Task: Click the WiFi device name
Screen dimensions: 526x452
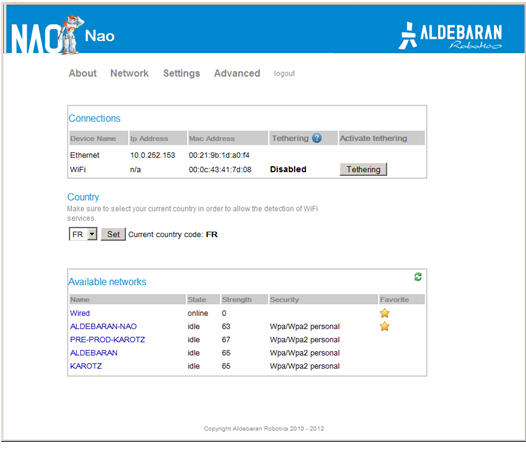Action: coord(78,169)
